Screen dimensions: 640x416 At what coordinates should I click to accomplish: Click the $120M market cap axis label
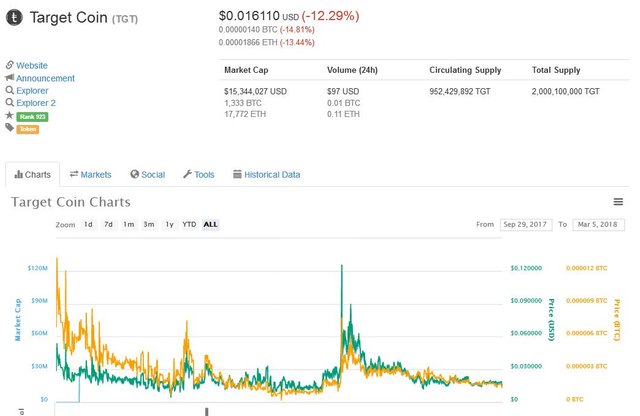coord(38,268)
